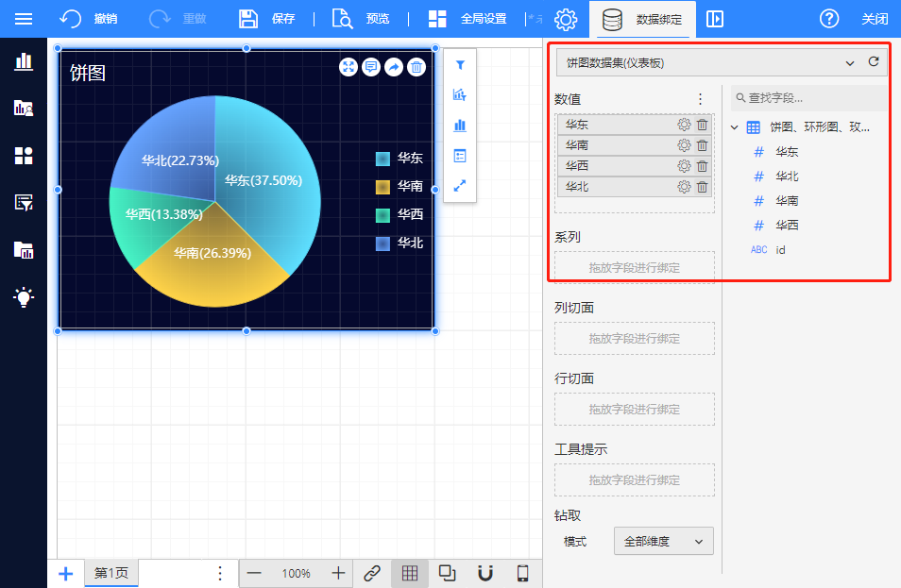Delete the pie chart with trash icon
The width and height of the screenshot is (901, 588).
coord(416,67)
